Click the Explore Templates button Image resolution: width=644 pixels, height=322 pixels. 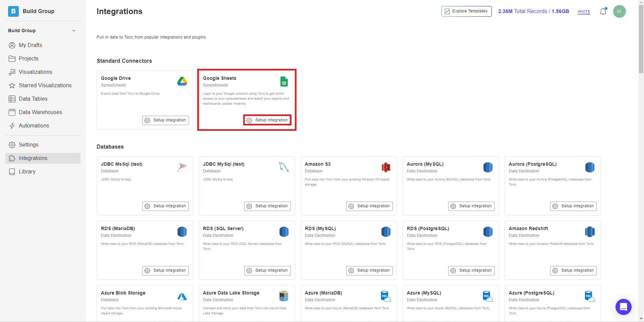click(466, 11)
